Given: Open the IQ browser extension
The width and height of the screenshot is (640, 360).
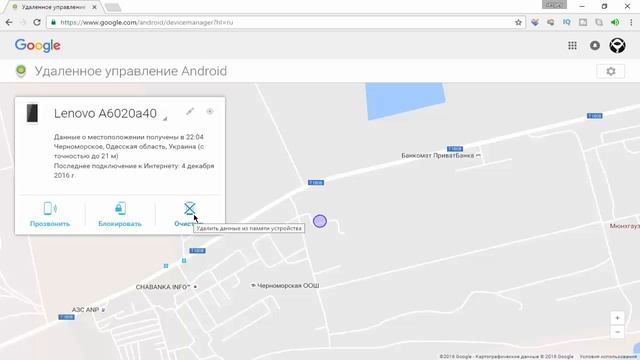Looking at the screenshot, I should pyautogui.click(x=567, y=22).
